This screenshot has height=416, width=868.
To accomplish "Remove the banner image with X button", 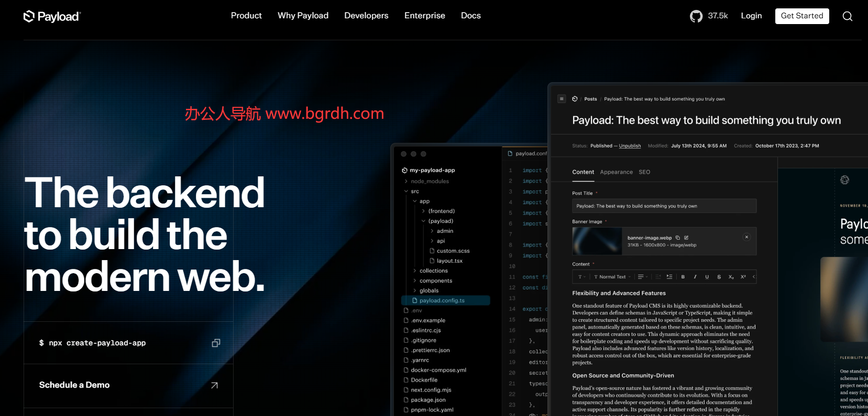I will (x=746, y=237).
